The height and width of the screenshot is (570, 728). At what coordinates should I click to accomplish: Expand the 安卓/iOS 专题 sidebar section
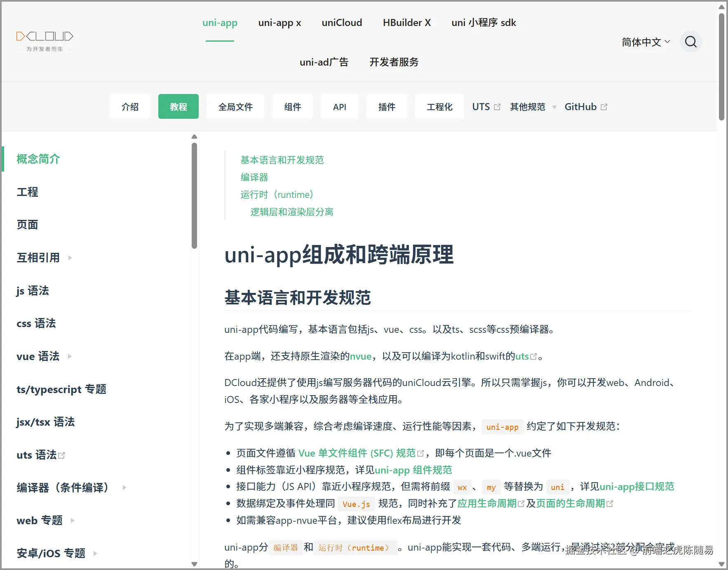tap(95, 554)
